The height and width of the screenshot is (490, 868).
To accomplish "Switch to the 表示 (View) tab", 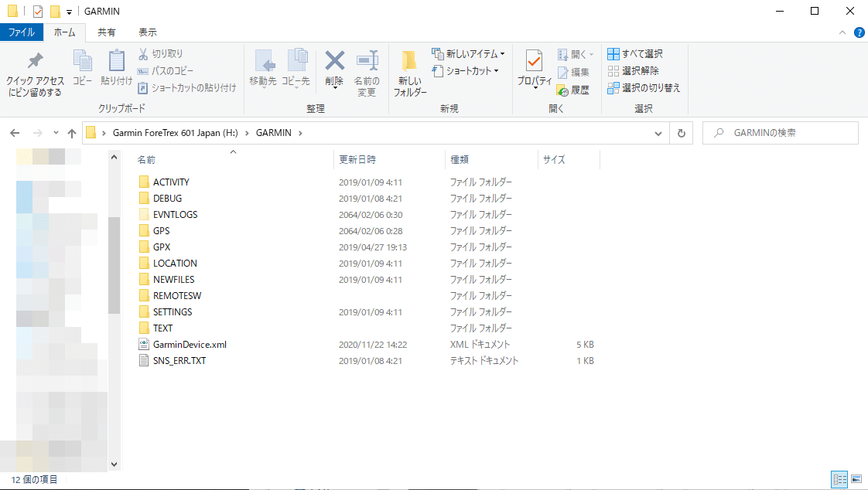I will [x=147, y=32].
